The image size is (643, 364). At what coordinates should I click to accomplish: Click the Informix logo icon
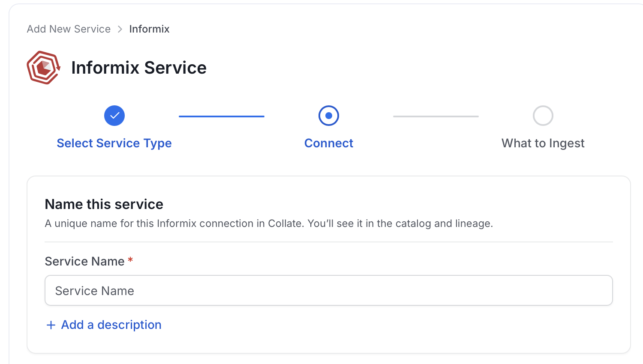point(43,68)
